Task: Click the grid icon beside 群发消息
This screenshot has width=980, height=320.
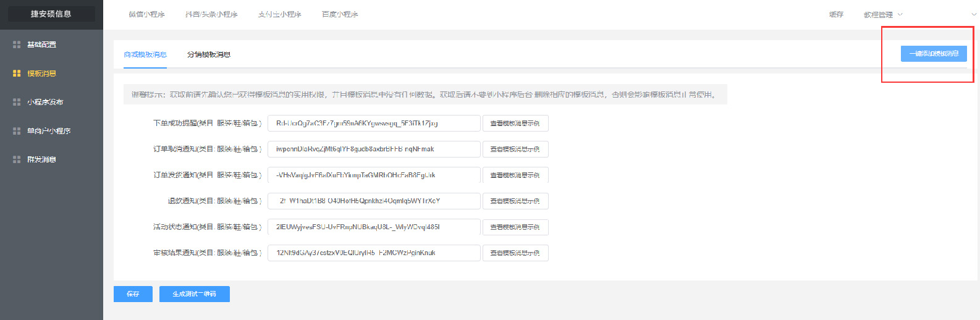Action: (17, 159)
